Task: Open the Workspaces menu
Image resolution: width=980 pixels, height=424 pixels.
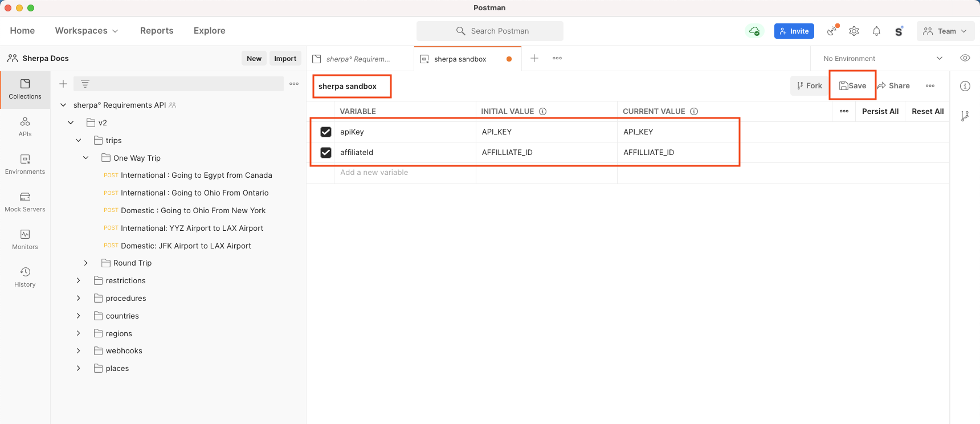Action: tap(87, 31)
